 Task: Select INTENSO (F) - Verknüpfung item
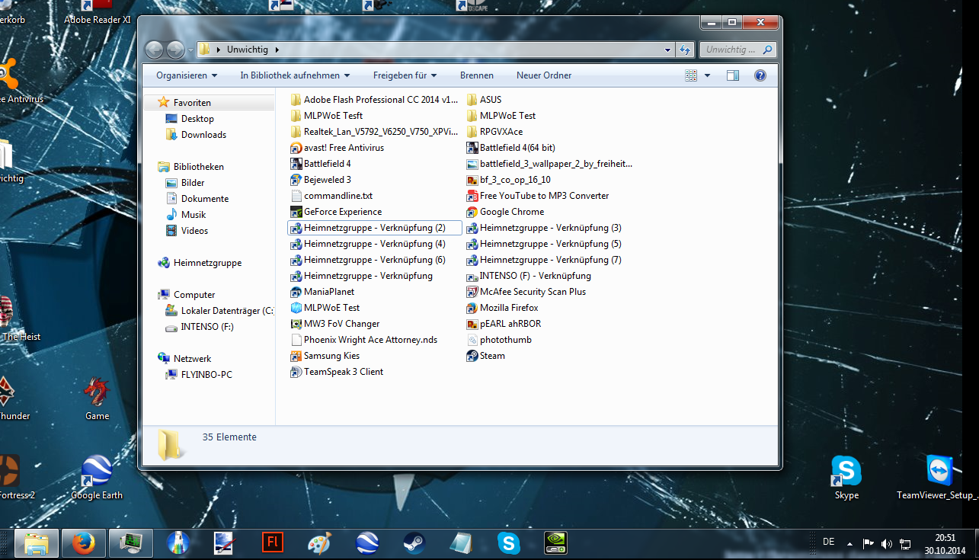pyautogui.click(x=529, y=276)
